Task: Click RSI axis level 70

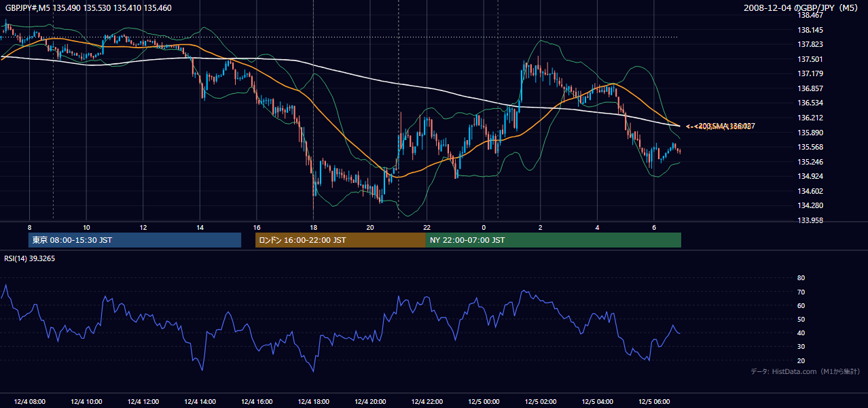Action: (801, 292)
